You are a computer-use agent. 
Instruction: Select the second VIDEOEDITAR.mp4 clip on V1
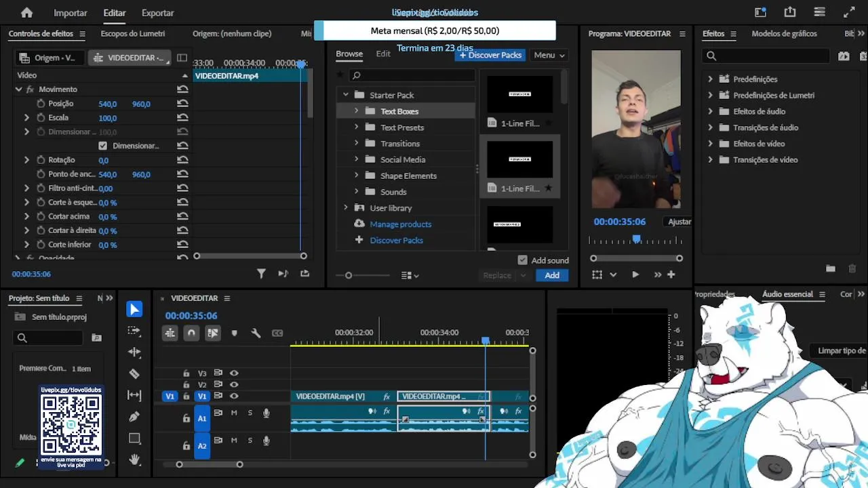(443, 396)
